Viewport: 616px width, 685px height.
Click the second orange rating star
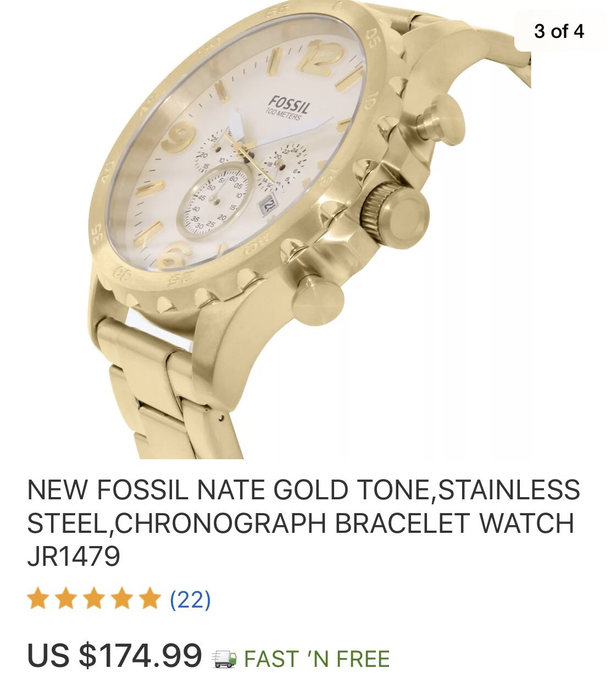[66, 599]
